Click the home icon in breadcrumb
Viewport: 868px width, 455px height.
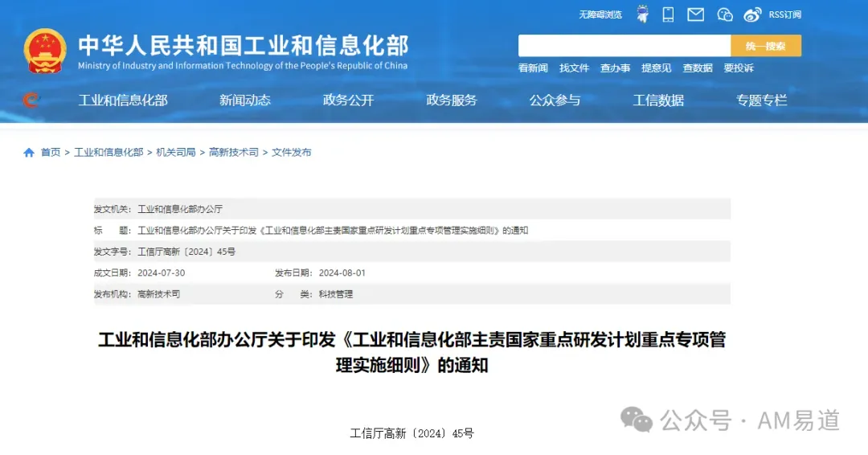(29, 152)
